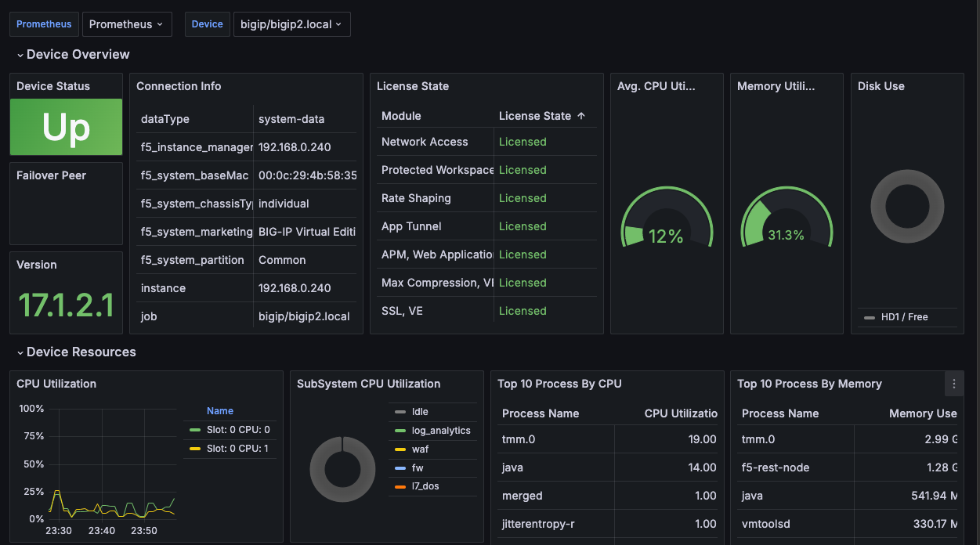Screen dimensions: 980x545
Task: Click the Process Name header in CPU table
Action: [541, 413]
